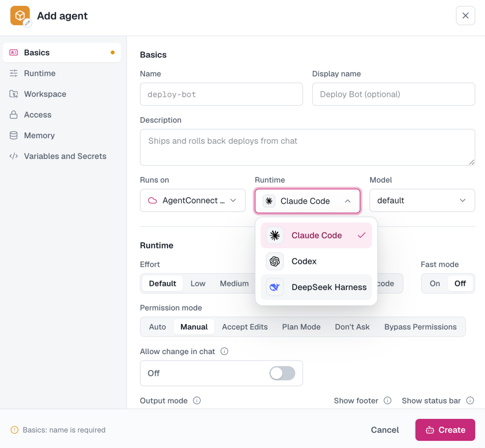Click the Access lock icon

[x=13, y=115]
